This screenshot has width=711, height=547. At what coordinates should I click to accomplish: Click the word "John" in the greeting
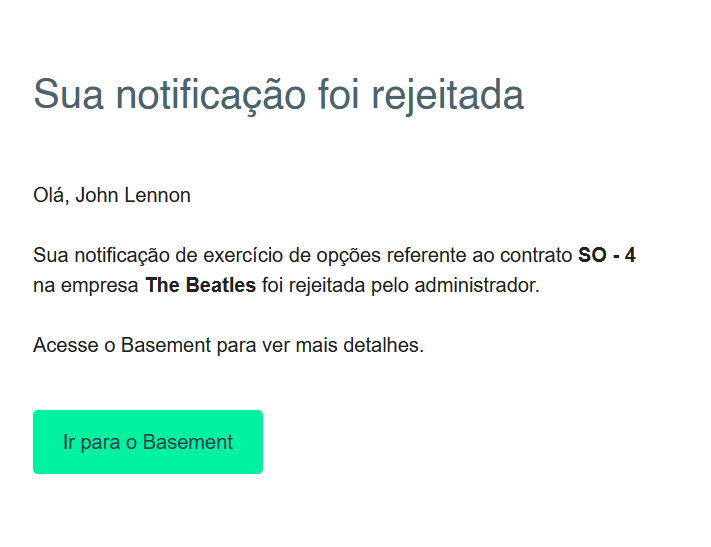coord(97,195)
